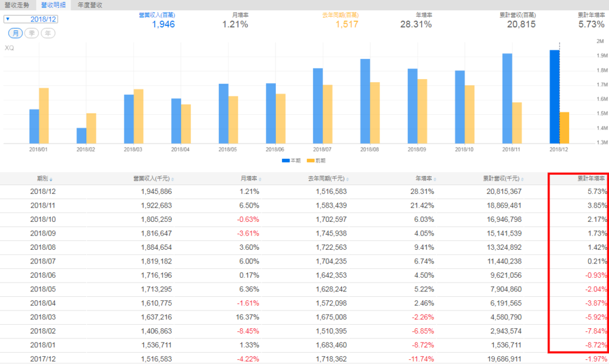Switch to the 營收走勢 tab
This screenshot has height=364, width=609.
pos(17,5)
